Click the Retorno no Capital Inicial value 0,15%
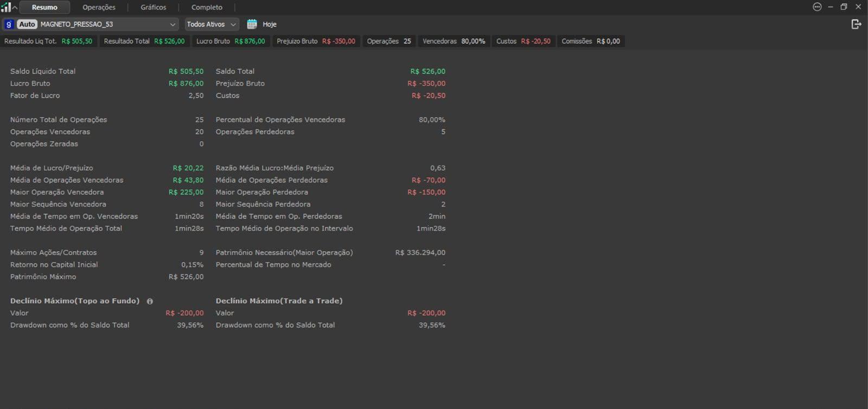Image resolution: width=868 pixels, height=409 pixels. (192, 265)
